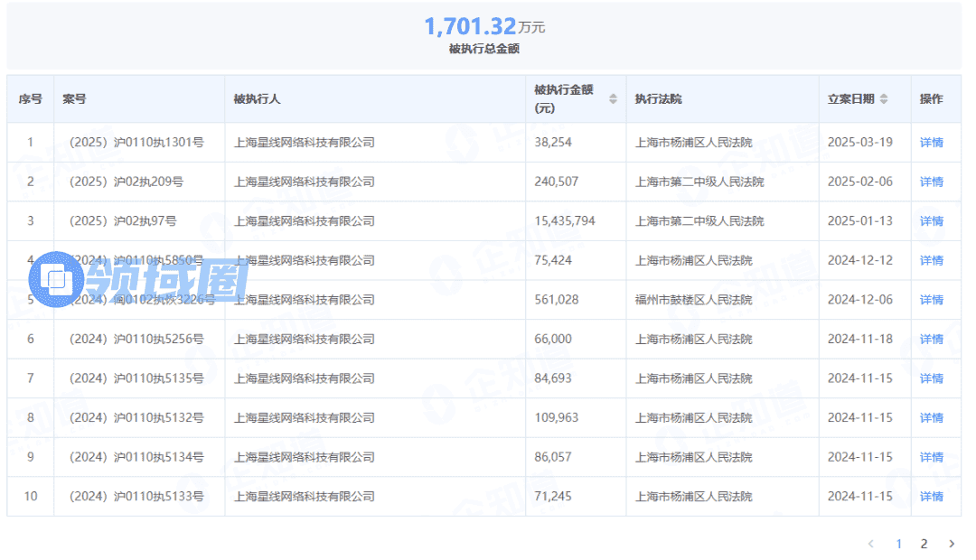The height and width of the screenshot is (560, 976).
Task: View 详情 for case 沪0110执5132号
Action: coord(931,418)
